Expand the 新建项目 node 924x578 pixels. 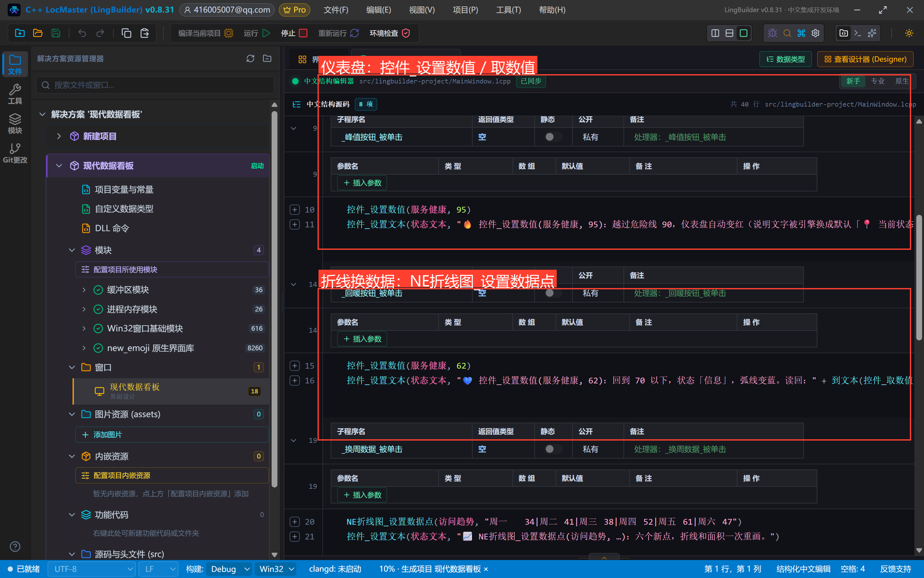pyautogui.click(x=59, y=136)
